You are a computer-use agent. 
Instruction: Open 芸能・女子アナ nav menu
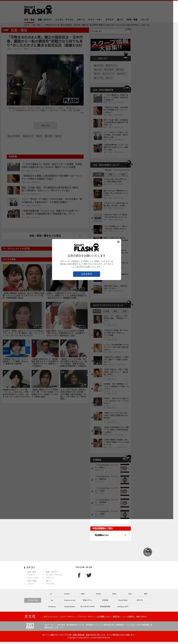click(x=45, y=20)
